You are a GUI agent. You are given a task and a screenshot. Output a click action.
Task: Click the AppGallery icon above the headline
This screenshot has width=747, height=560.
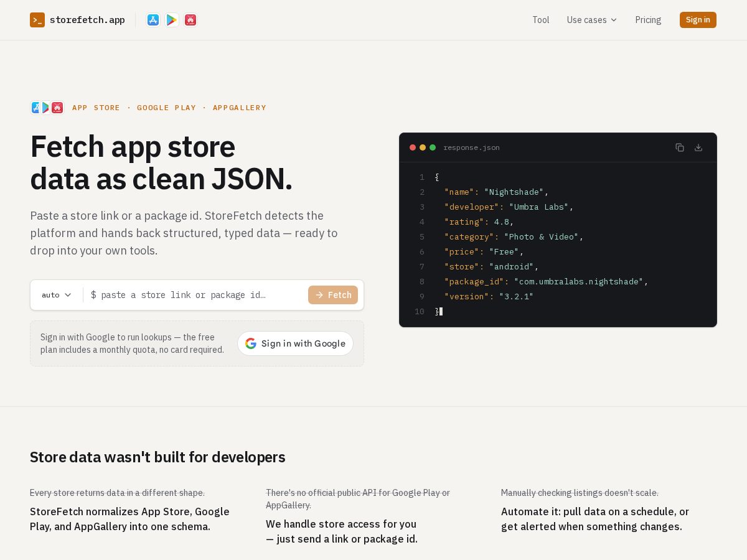tap(57, 108)
